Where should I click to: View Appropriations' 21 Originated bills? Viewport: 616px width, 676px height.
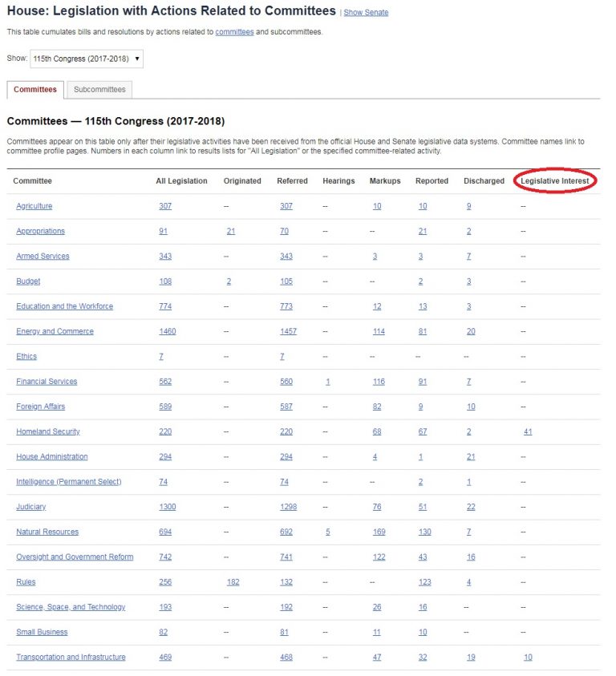(x=231, y=231)
